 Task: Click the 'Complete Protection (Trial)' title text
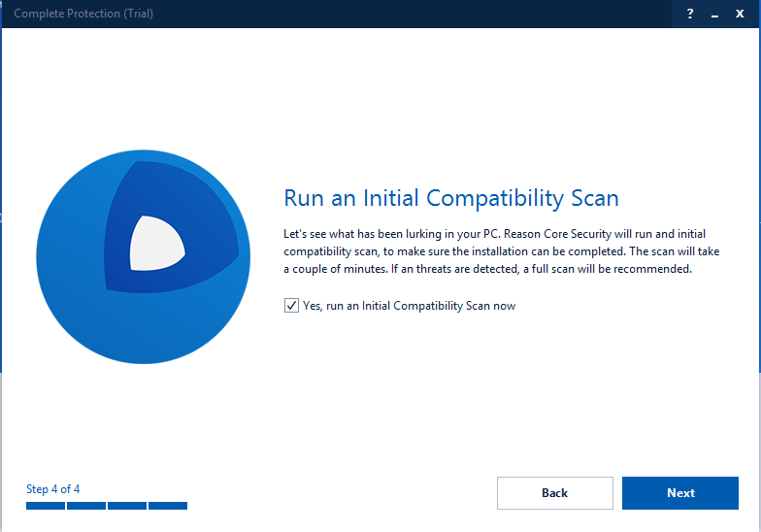(x=82, y=14)
